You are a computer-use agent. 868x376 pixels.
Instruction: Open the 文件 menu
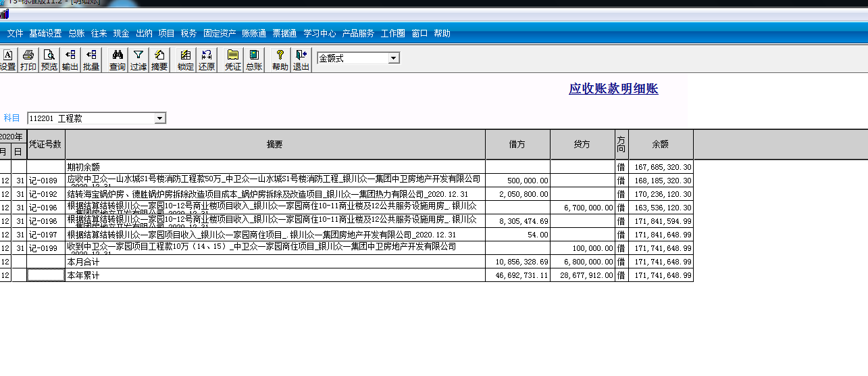coord(15,33)
